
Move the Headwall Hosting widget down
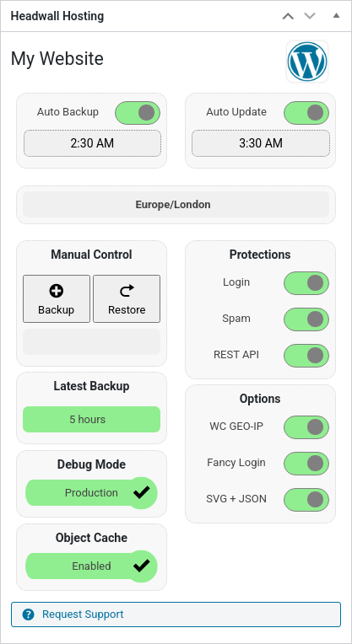[x=310, y=16]
